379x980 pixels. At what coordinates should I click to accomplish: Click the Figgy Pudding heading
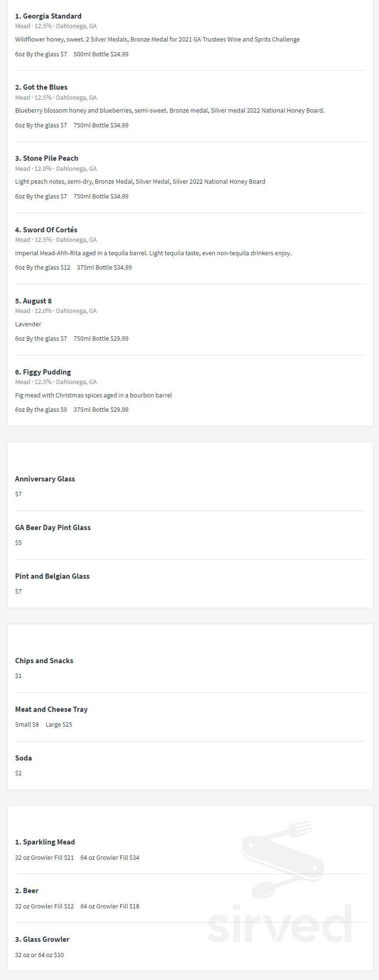click(43, 372)
